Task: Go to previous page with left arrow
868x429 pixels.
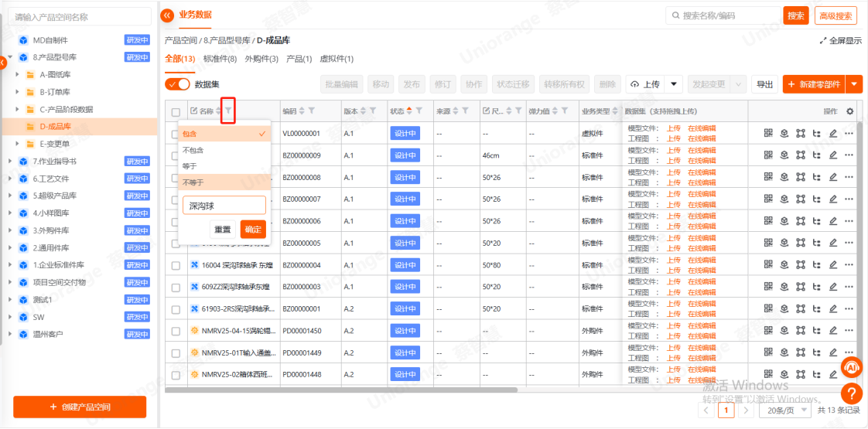Action: pos(706,410)
